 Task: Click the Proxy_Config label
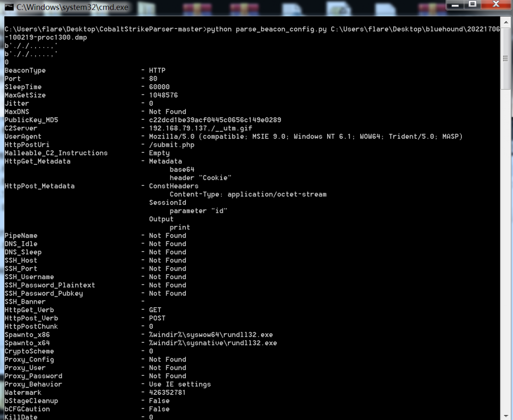coord(29,359)
